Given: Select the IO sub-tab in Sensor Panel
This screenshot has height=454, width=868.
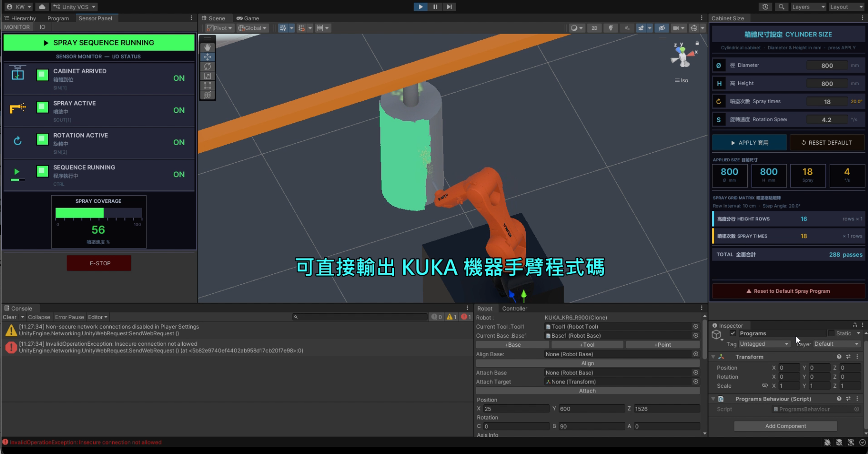Looking at the screenshot, I should pyautogui.click(x=43, y=27).
